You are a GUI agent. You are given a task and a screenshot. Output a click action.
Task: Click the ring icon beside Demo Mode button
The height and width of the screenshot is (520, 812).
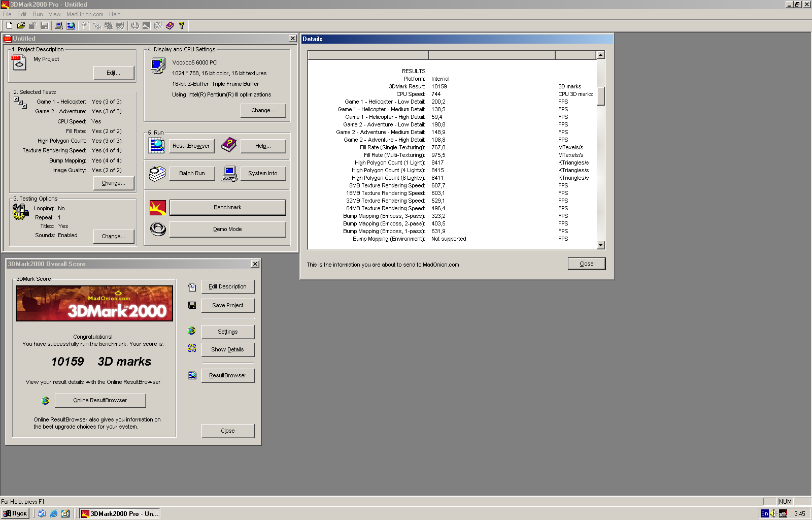click(158, 230)
